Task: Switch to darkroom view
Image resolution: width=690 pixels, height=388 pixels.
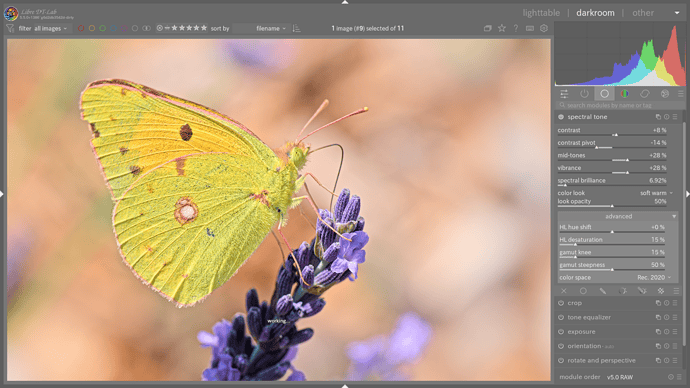Action: pyautogui.click(x=595, y=13)
